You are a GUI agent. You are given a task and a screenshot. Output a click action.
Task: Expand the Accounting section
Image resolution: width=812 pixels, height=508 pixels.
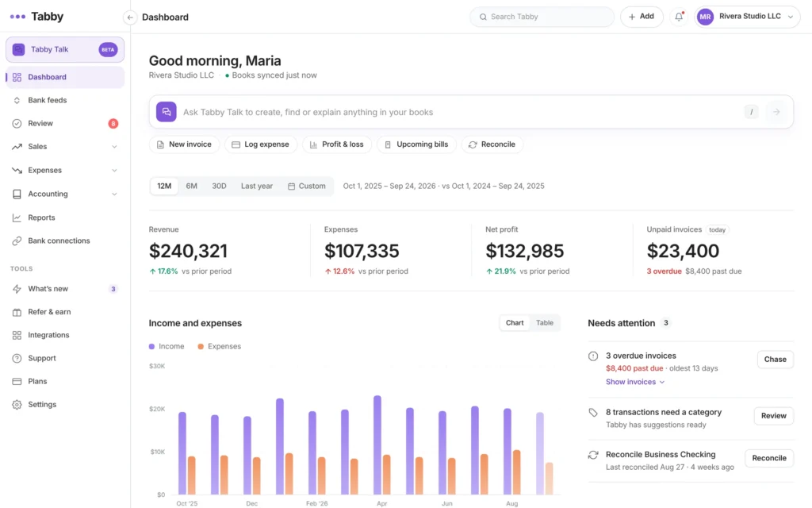[x=65, y=194]
